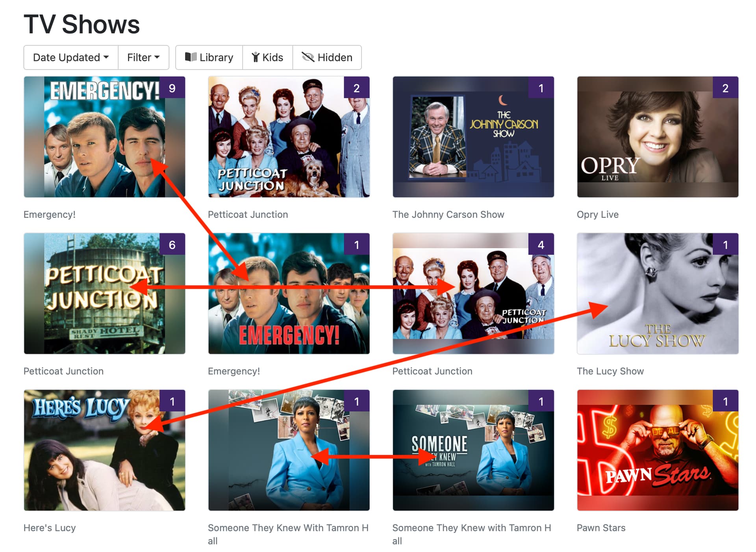Click the Emergency! title with 1 episode
Viewport: 756px width, 552px height.
[x=234, y=371]
